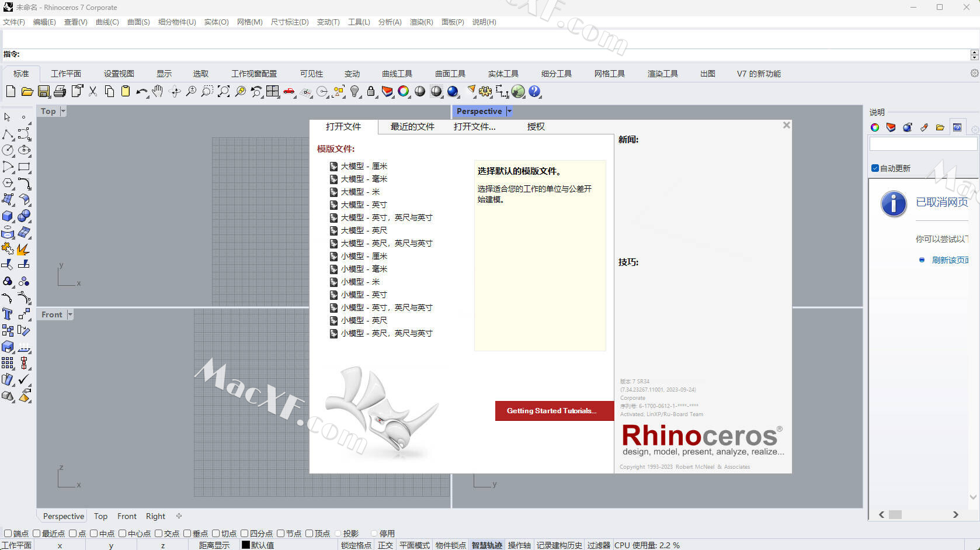Image resolution: width=980 pixels, height=550 pixels.
Task: Enable the 中点 osnap checkbox
Action: coord(94,533)
